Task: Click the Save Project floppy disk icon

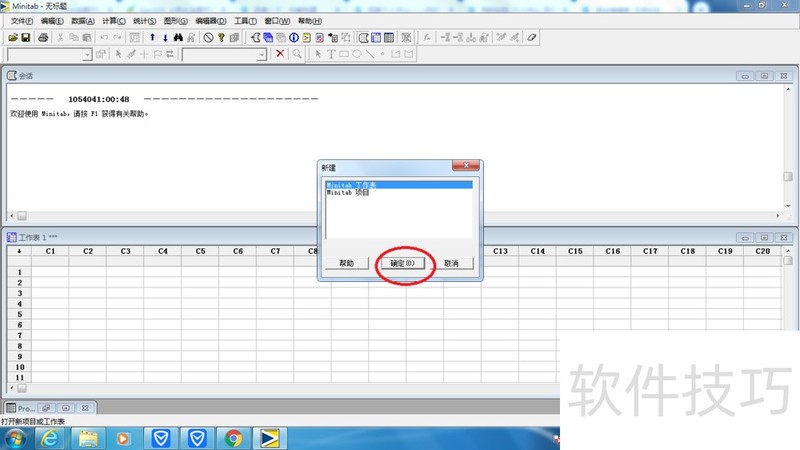Action: (26, 37)
